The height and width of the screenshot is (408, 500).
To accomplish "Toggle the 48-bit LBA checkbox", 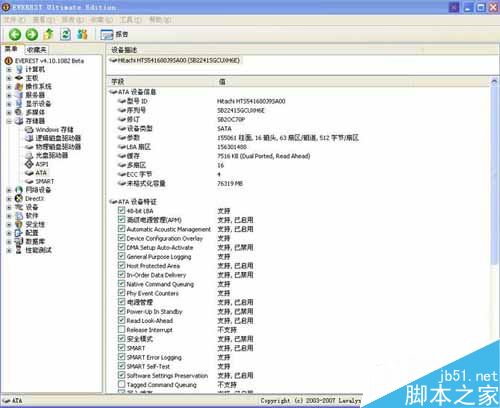I will (122, 211).
